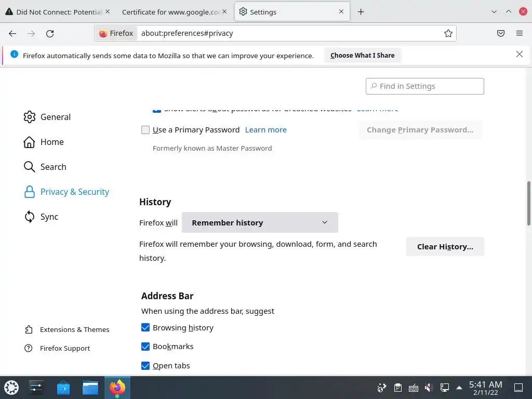Click the Change Primary Password button
532x399 pixels.
[x=420, y=130]
